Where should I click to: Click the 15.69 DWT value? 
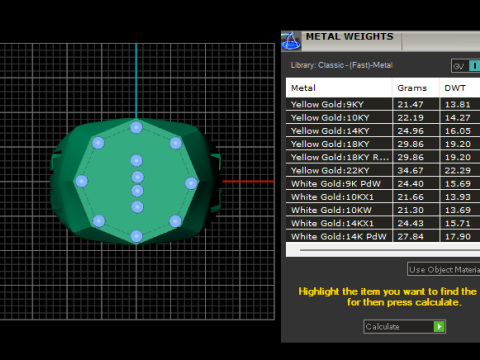click(x=458, y=184)
